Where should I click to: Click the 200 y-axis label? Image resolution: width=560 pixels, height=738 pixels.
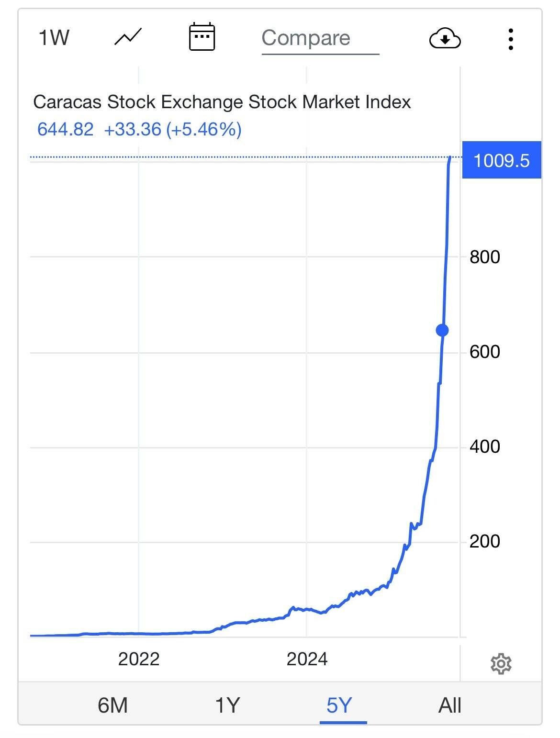pyautogui.click(x=484, y=541)
